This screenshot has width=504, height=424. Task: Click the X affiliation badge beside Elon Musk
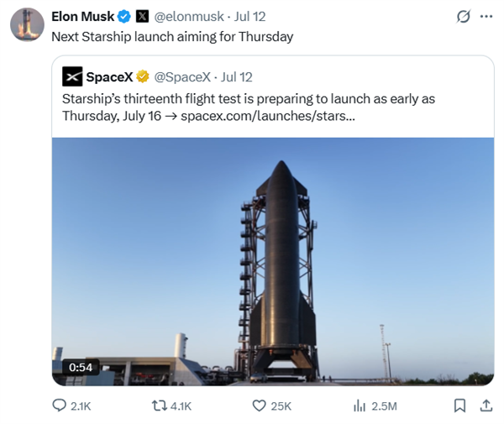pos(142,17)
